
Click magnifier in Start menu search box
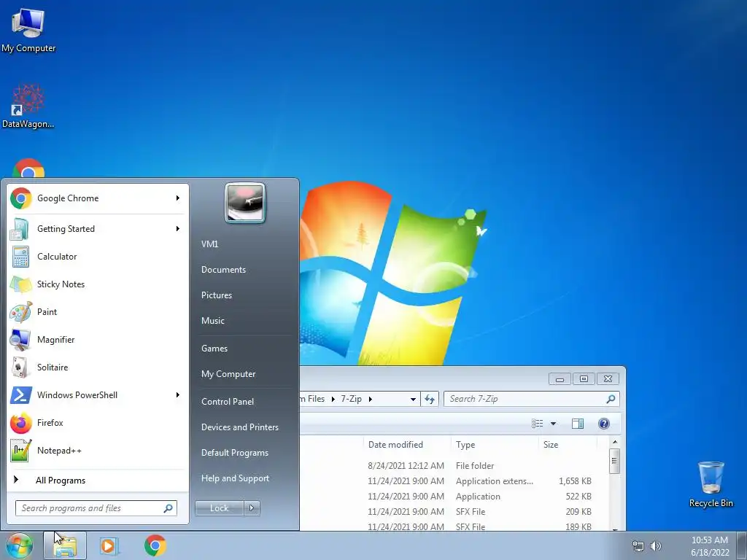point(168,508)
